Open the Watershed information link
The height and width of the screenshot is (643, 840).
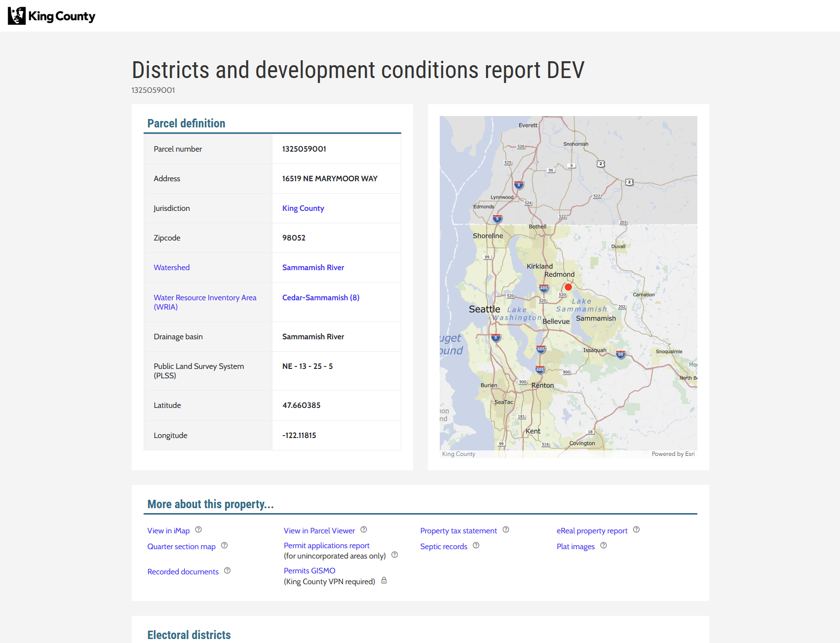[171, 267]
